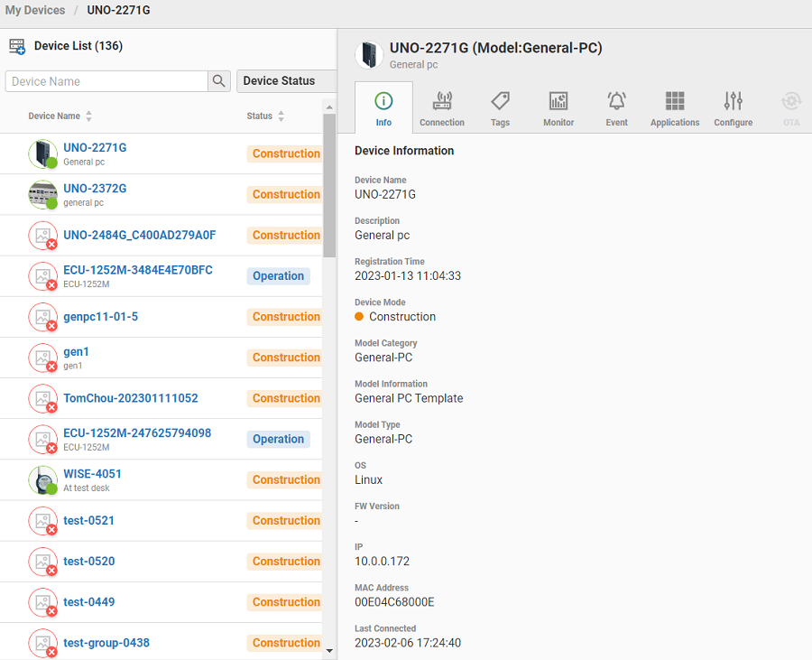The width and height of the screenshot is (812, 660).
Task: Select the ECU-1252M-3484E4E70BFC device
Action: click(137, 270)
